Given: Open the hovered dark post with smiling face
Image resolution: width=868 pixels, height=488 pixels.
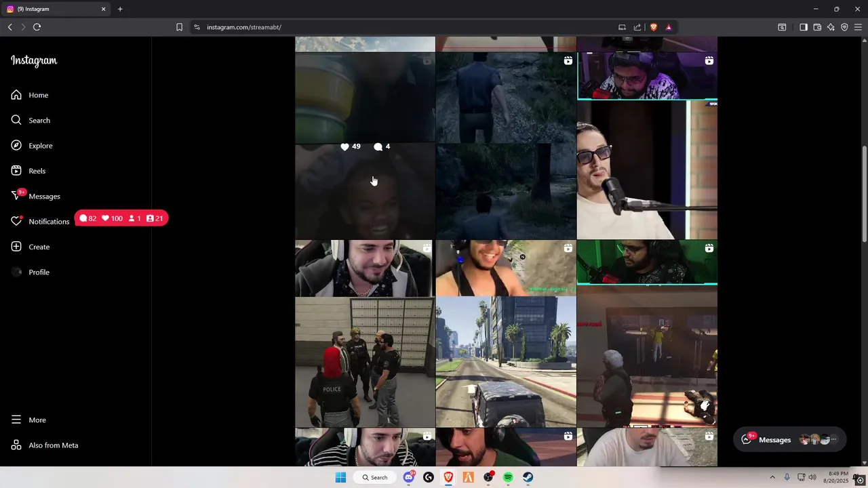Looking at the screenshot, I should (x=365, y=146).
